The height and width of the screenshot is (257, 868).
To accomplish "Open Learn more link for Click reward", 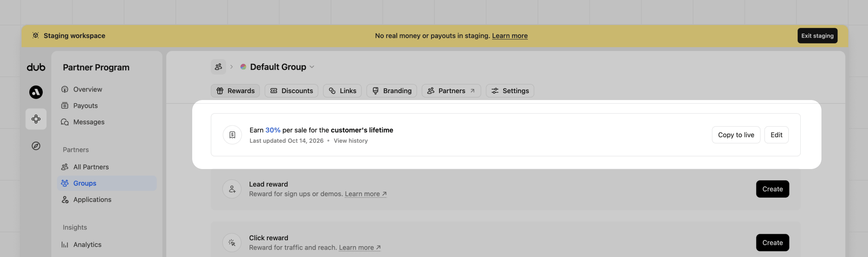I will (359, 248).
